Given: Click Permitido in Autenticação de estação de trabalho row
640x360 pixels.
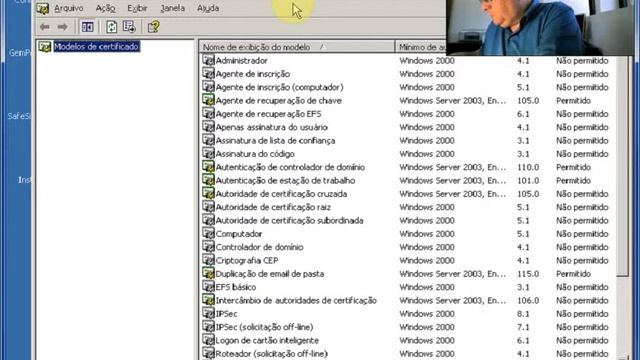Looking at the screenshot, I should pyautogui.click(x=573, y=180).
